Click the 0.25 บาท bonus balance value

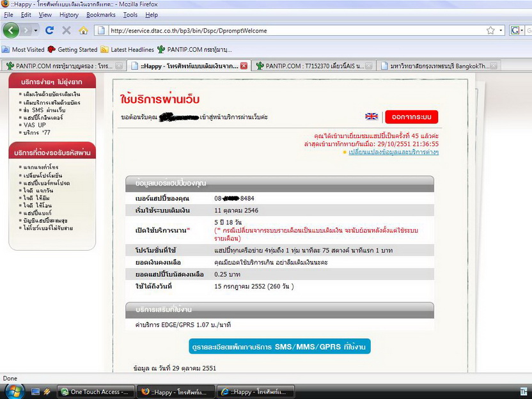(228, 274)
